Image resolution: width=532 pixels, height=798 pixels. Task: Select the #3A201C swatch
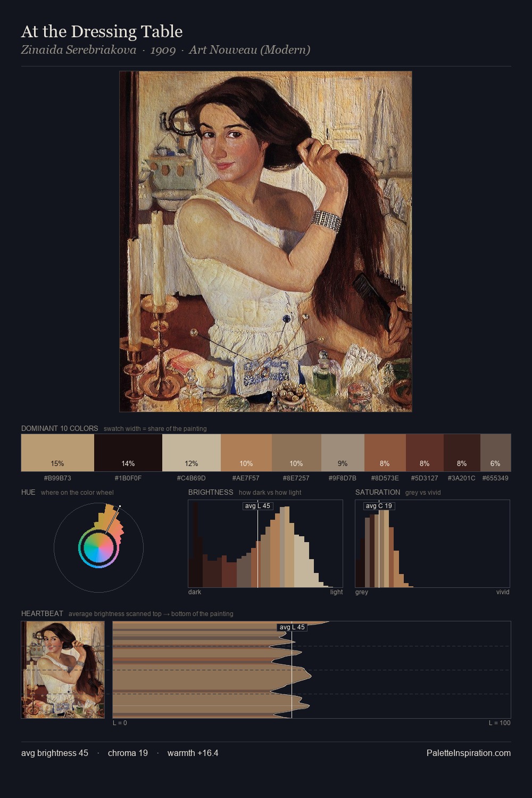(x=462, y=453)
